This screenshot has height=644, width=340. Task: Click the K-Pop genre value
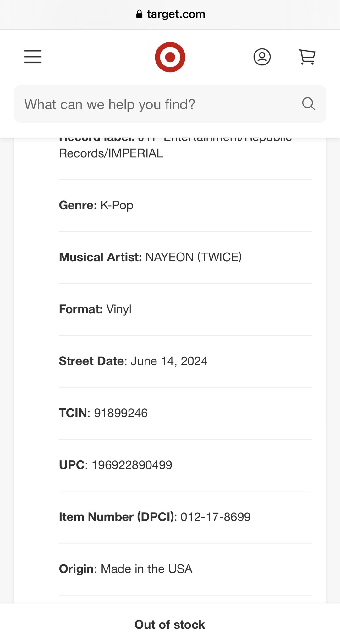pyautogui.click(x=117, y=205)
